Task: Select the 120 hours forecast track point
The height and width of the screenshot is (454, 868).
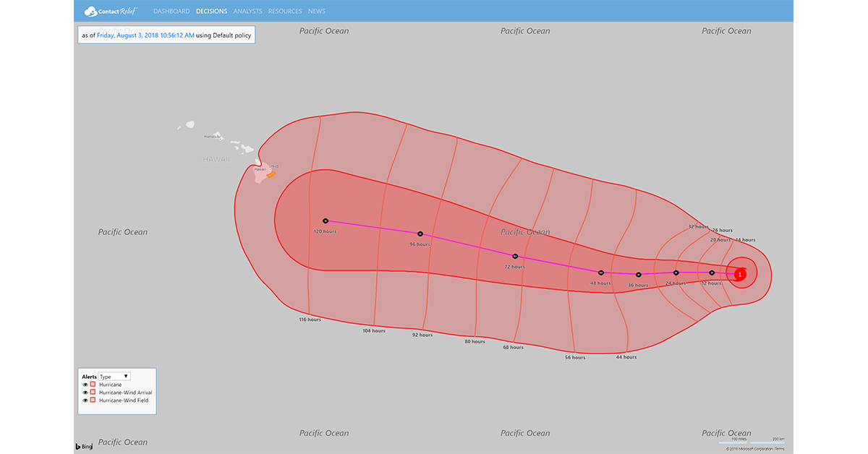Action: pos(325,220)
